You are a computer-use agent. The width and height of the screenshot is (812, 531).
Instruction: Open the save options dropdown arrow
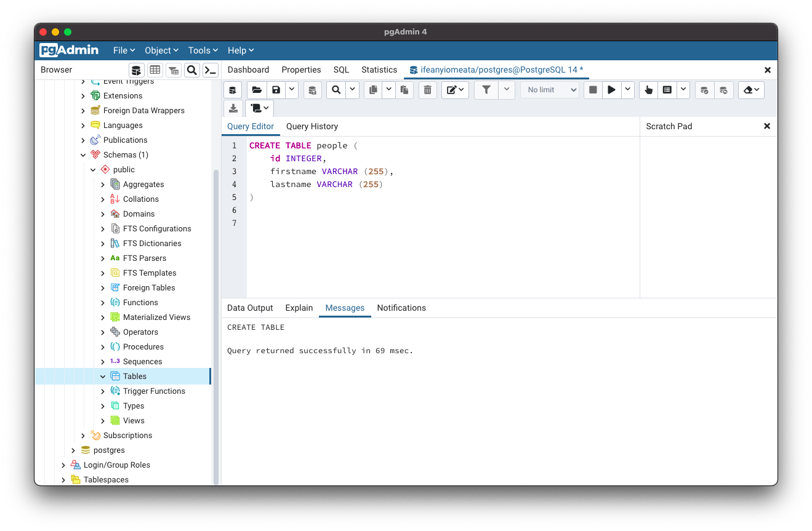coord(292,90)
